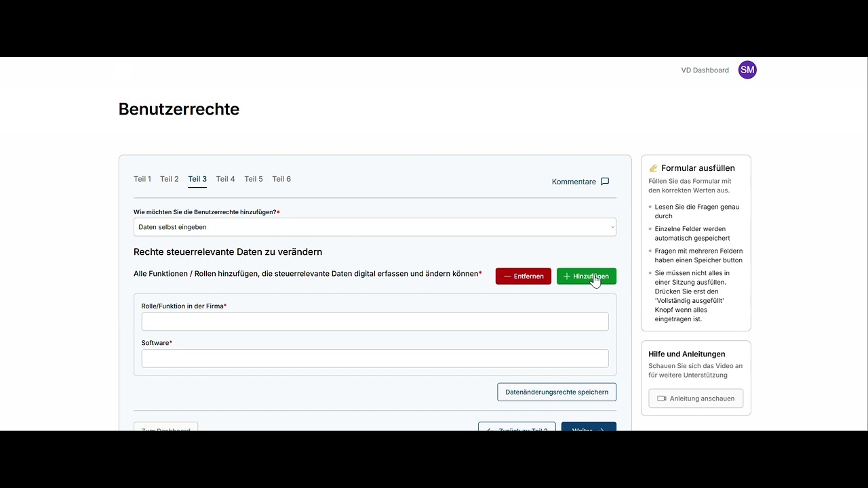Click the red Entfernen button
This screenshot has height=488, width=868.
click(x=524, y=277)
